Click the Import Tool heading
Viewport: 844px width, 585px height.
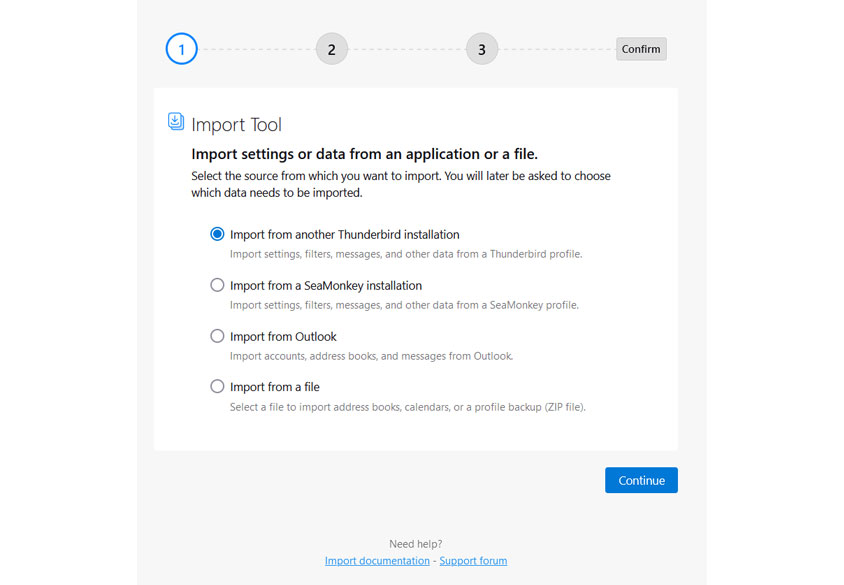[236, 124]
